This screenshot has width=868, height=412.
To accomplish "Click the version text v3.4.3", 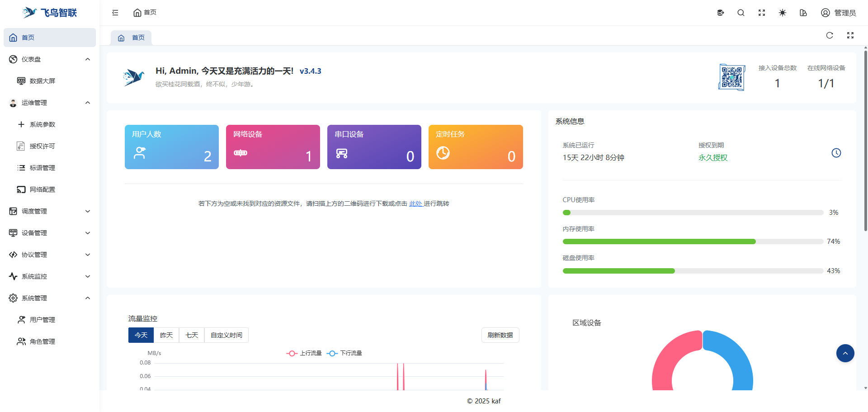I will (311, 71).
